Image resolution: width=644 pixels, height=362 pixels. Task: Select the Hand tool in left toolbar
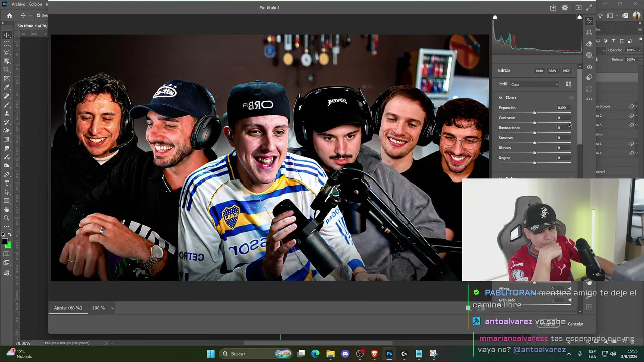click(7, 209)
